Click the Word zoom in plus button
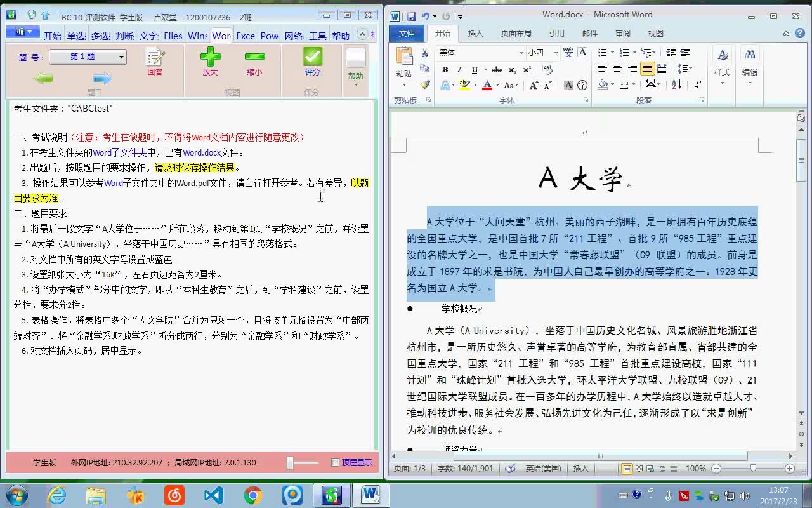This screenshot has width=812, height=508. [790, 469]
